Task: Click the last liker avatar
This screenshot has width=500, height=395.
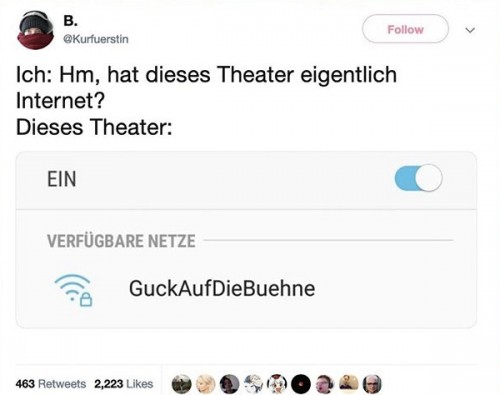Action: pyautogui.click(x=372, y=384)
